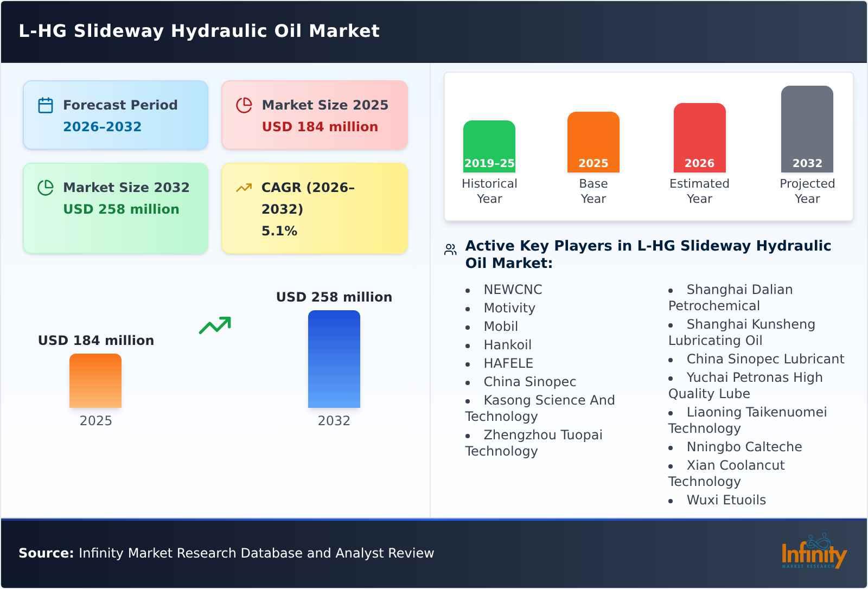Image resolution: width=868 pixels, height=589 pixels.
Task: Click the trend arrow icon in the CAGR card
Action: coord(244,187)
